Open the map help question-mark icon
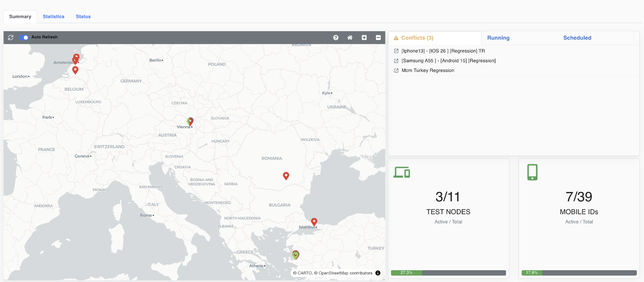644x282 pixels. pos(336,37)
